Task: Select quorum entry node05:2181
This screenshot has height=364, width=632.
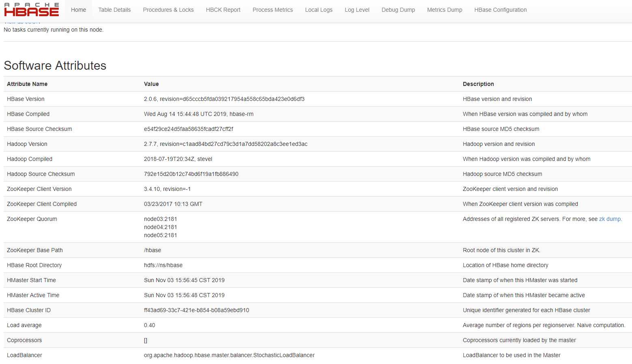Action: click(161, 235)
